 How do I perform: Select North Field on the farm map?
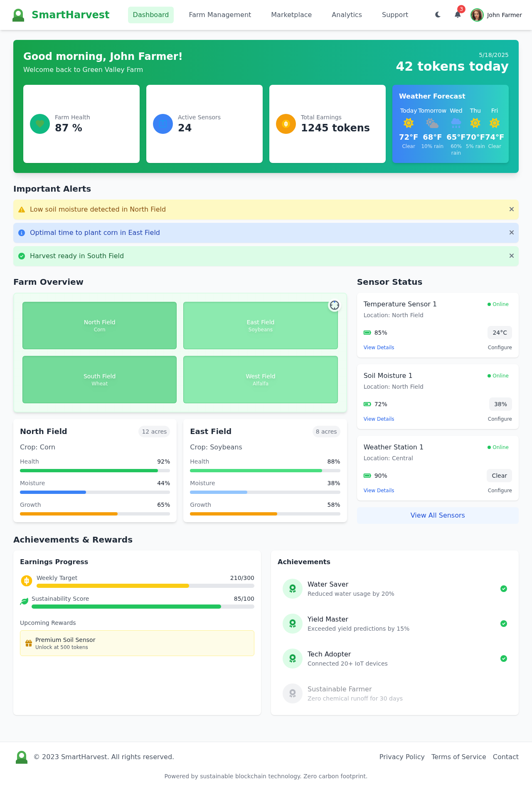tap(100, 326)
